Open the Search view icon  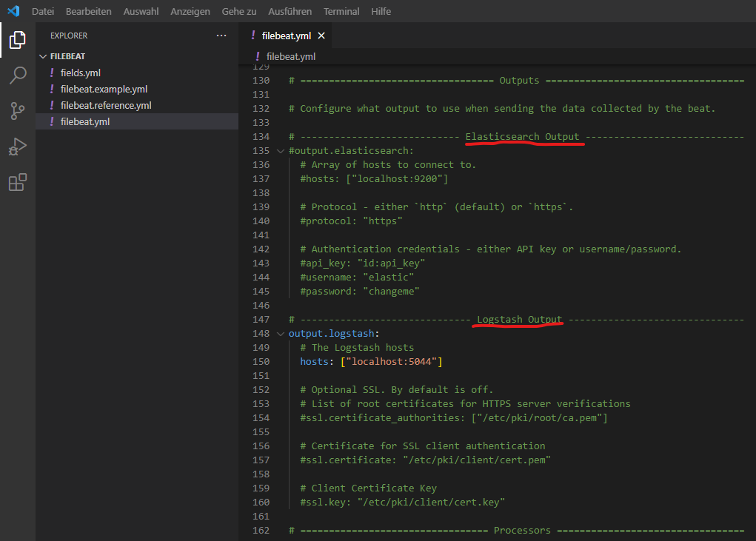tap(18, 75)
